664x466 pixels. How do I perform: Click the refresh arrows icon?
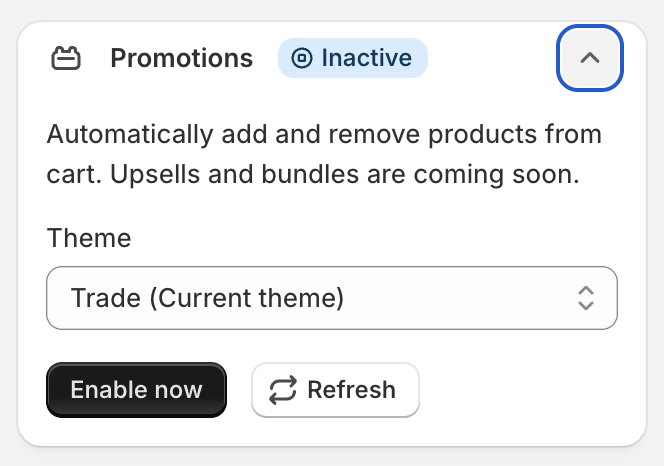(x=283, y=390)
